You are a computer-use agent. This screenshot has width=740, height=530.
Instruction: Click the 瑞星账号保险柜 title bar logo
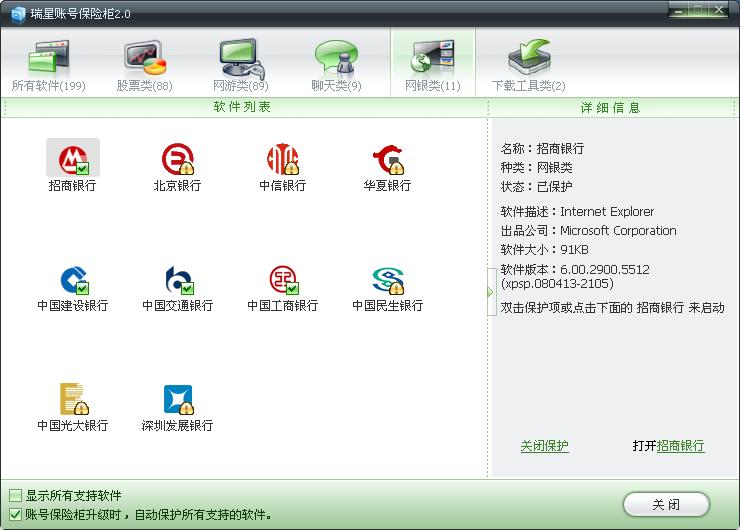click(x=18, y=14)
